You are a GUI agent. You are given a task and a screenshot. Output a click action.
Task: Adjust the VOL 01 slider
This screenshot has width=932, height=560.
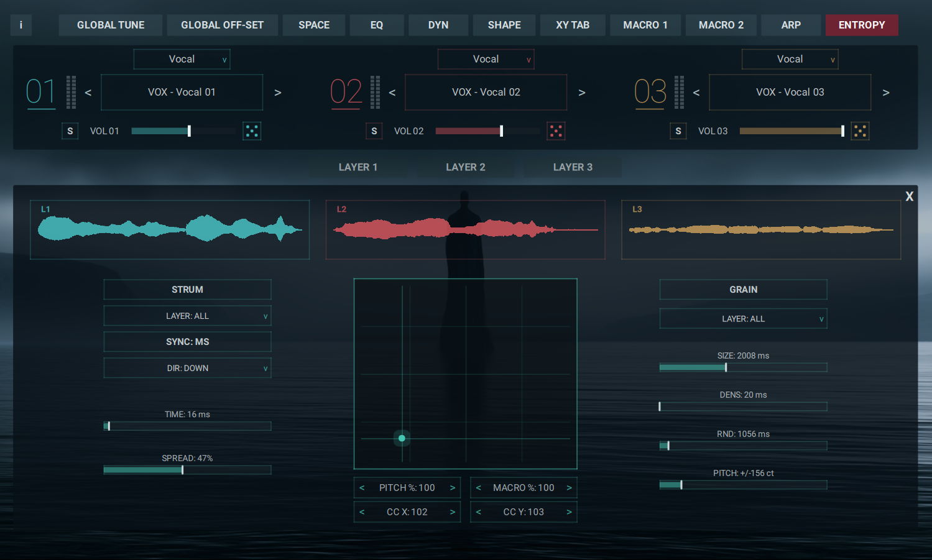184,131
